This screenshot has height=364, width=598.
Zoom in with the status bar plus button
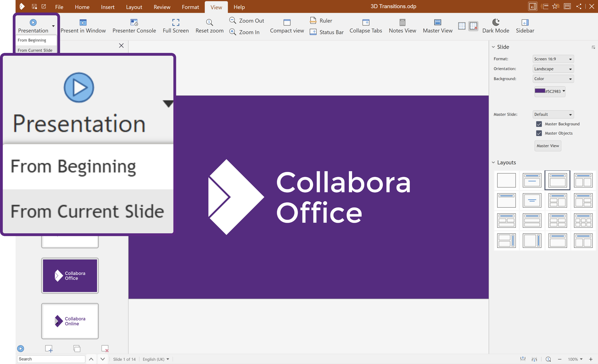tap(591, 359)
